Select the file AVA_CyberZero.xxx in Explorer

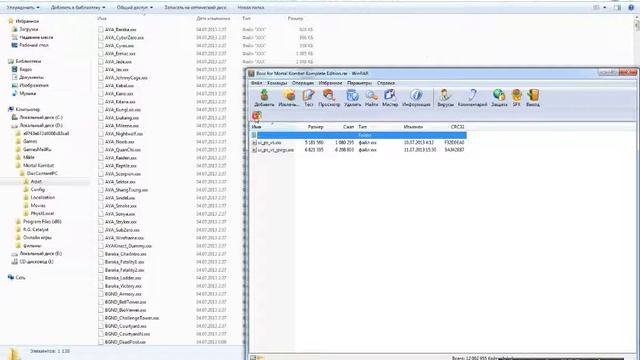point(124,38)
